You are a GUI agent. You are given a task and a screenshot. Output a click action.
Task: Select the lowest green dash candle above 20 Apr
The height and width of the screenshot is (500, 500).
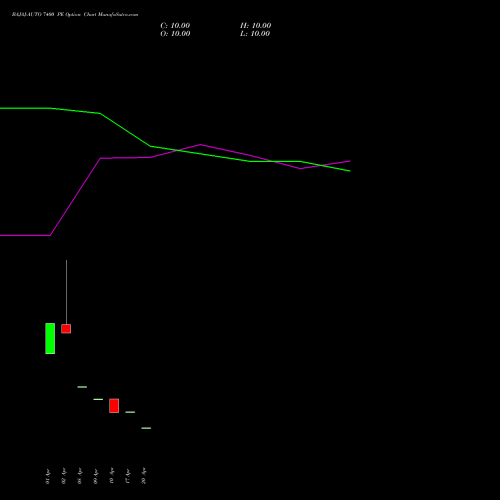pos(146,428)
